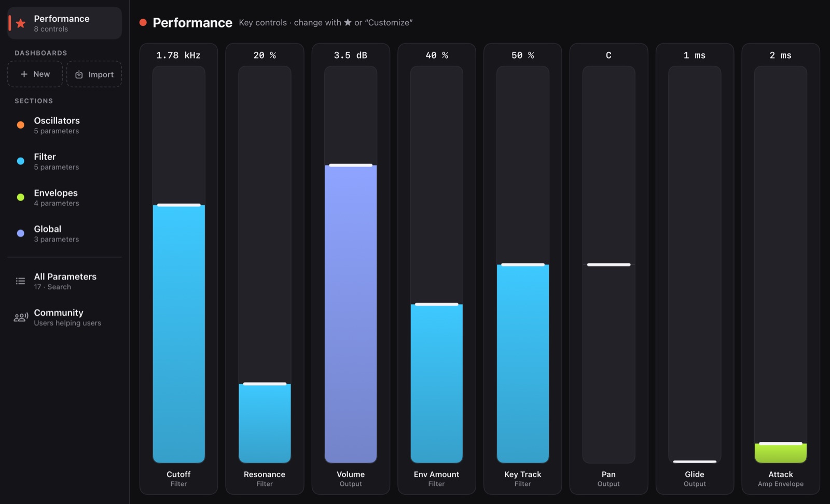Click the blue dot beside Filter section
This screenshot has height=504, width=830.
21,161
